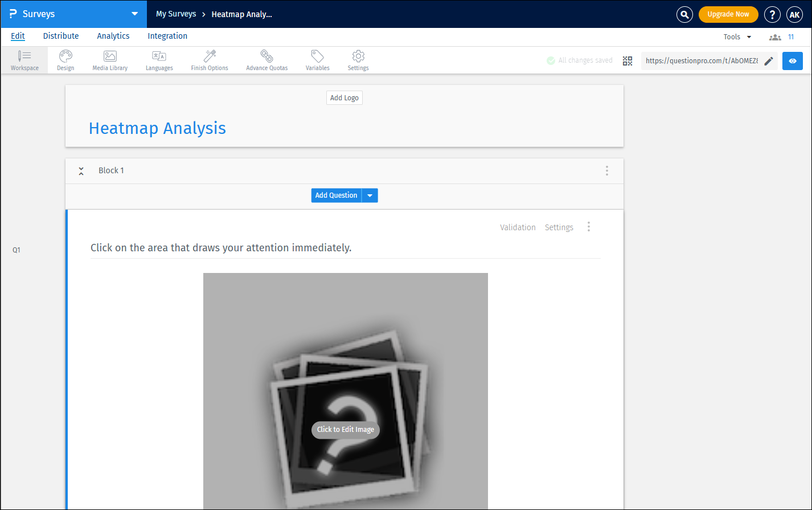Viewport: 812px width, 510px height.
Task: Preview the survey with the eye button
Action: pos(792,61)
